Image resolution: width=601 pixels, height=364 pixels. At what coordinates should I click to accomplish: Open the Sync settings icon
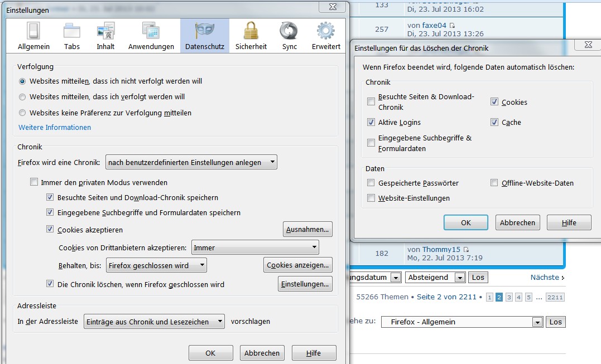(290, 36)
